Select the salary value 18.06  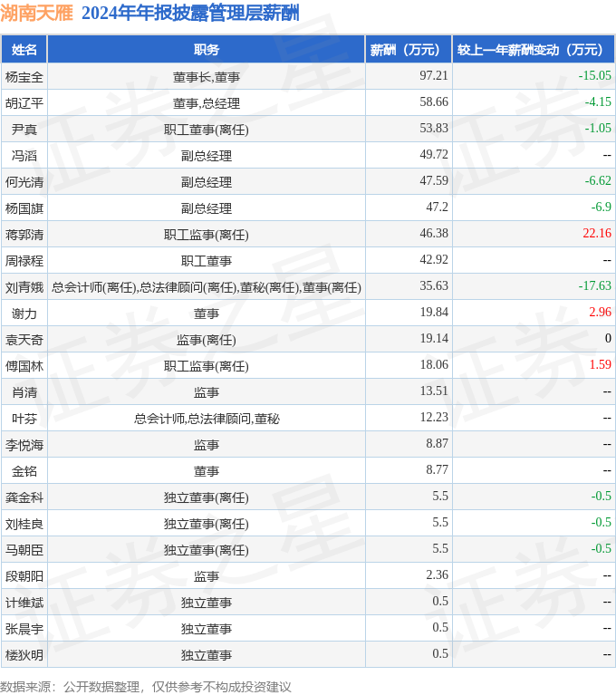(434, 365)
